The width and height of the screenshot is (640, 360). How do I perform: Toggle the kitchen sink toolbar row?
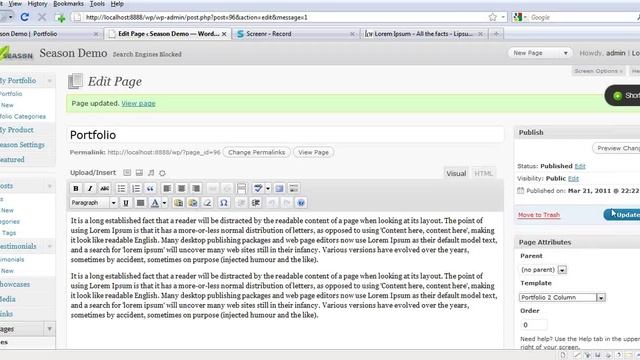(x=294, y=188)
